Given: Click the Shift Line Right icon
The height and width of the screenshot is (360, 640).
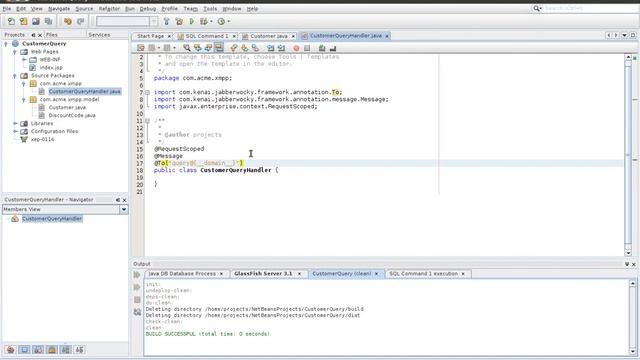Looking at the screenshot, I should pos(281,48).
